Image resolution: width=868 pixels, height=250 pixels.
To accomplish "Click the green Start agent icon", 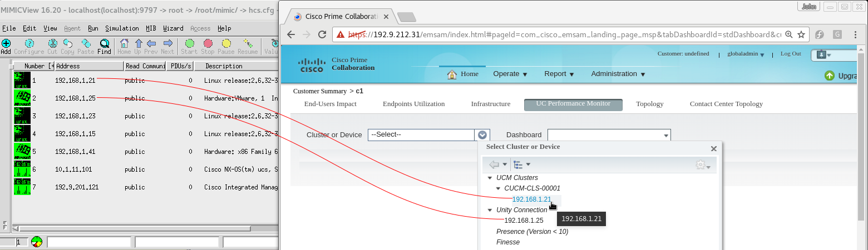I will (x=189, y=43).
